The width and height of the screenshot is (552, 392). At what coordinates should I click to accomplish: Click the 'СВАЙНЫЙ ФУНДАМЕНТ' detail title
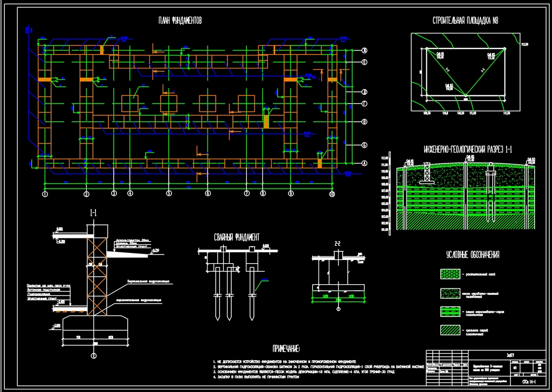click(235, 237)
